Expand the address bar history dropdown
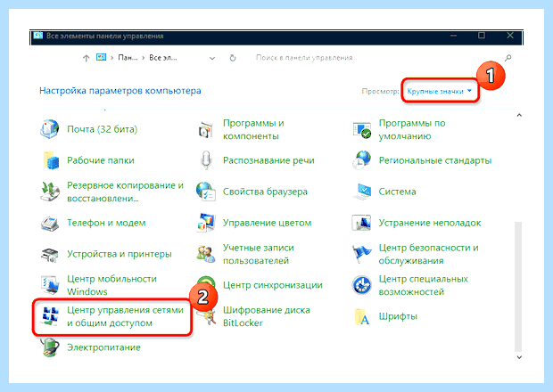This screenshot has width=553, height=392. 212,58
